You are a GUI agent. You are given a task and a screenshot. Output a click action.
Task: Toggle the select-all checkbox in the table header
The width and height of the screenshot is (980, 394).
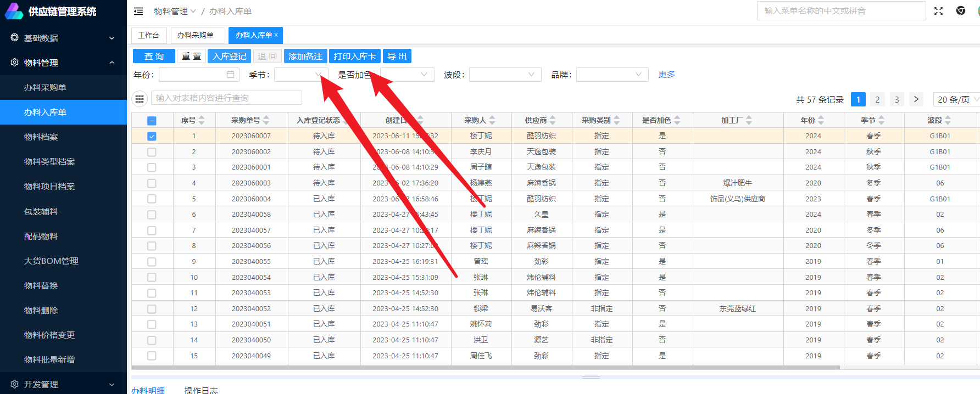152,121
